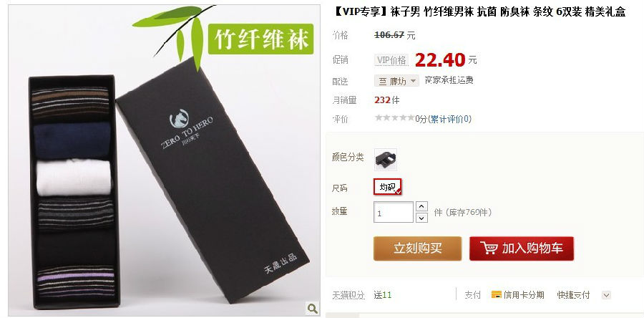Screen dimensions: 644x318
Task: Click 加入购物车 add to cart button
Action: (522, 249)
